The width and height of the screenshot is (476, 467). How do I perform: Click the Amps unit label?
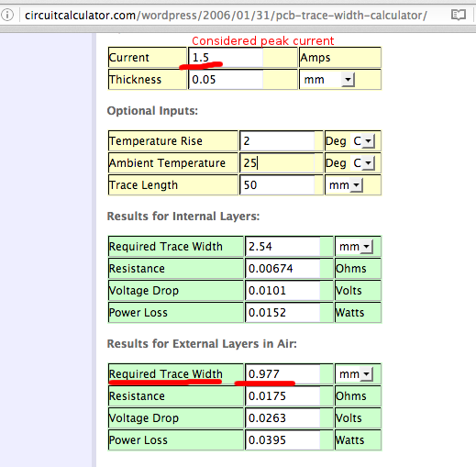(x=315, y=58)
